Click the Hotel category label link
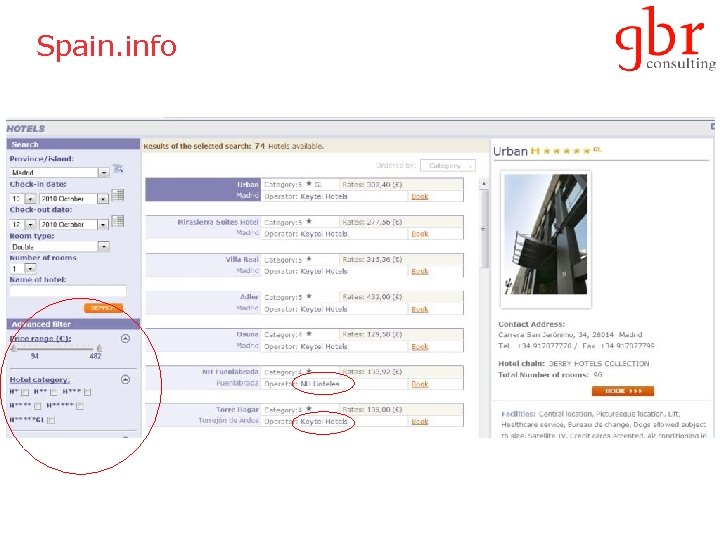 tap(39, 380)
